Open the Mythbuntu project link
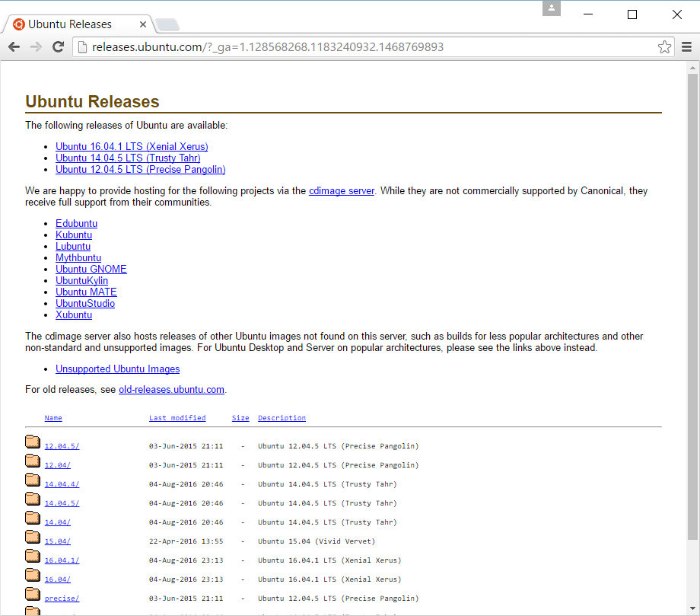This screenshot has height=616, width=700. [78, 258]
